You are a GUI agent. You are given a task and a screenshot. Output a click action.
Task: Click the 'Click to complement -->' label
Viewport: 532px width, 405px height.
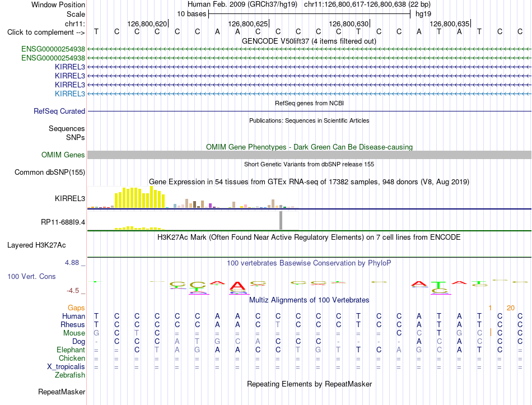click(46, 32)
